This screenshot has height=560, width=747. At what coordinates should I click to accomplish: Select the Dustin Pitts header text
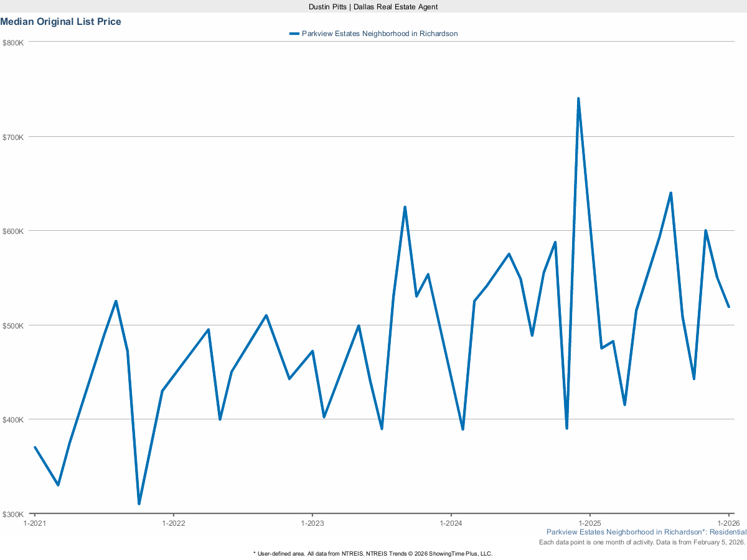374,6
